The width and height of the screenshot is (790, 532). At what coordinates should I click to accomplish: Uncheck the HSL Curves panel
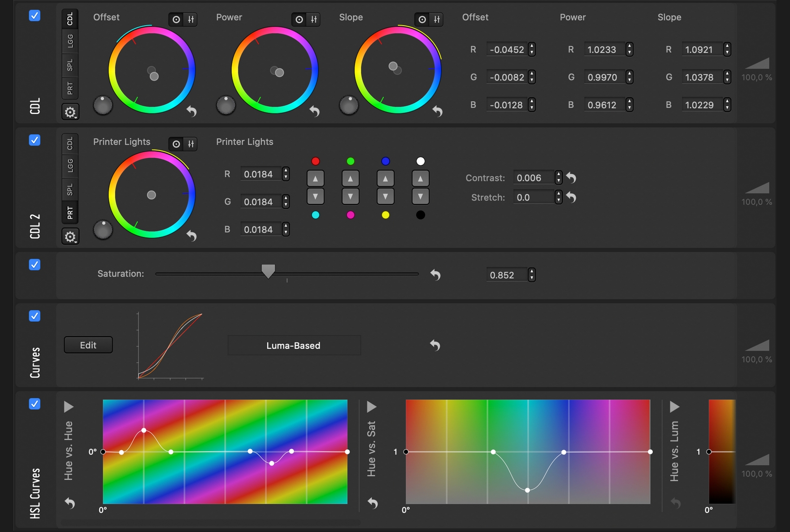(35, 404)
